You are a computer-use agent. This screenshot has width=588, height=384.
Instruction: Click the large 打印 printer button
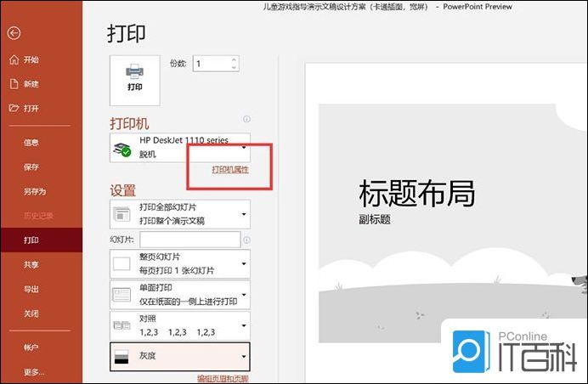tap(134, 80)
